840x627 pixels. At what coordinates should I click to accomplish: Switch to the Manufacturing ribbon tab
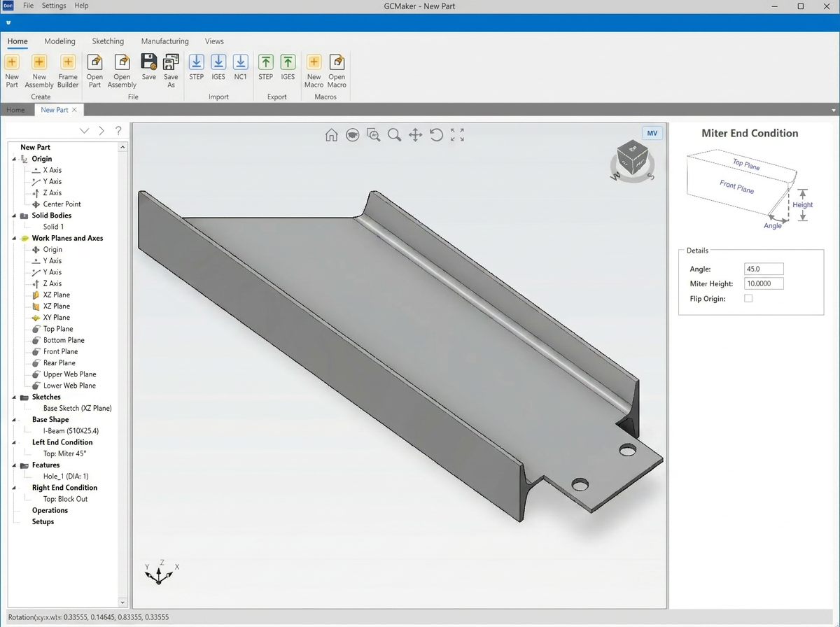164,41
